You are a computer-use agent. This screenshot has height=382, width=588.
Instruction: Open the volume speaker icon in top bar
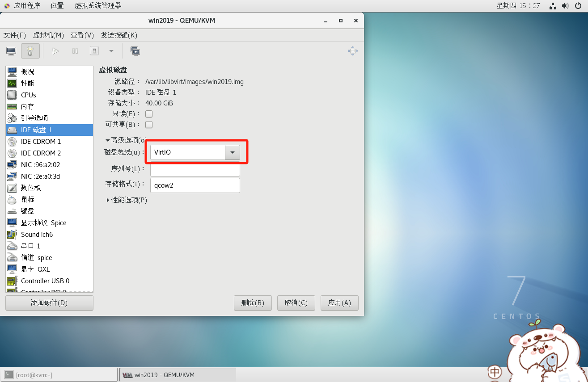point(565,6)
